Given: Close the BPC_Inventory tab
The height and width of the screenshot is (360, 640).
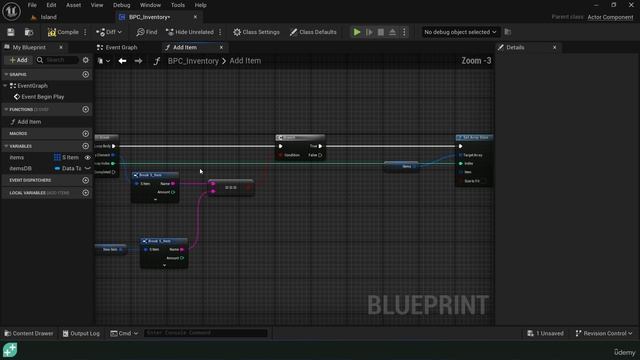Looking at the screenshot, I should pyautogui.click(x=195, y=17).
